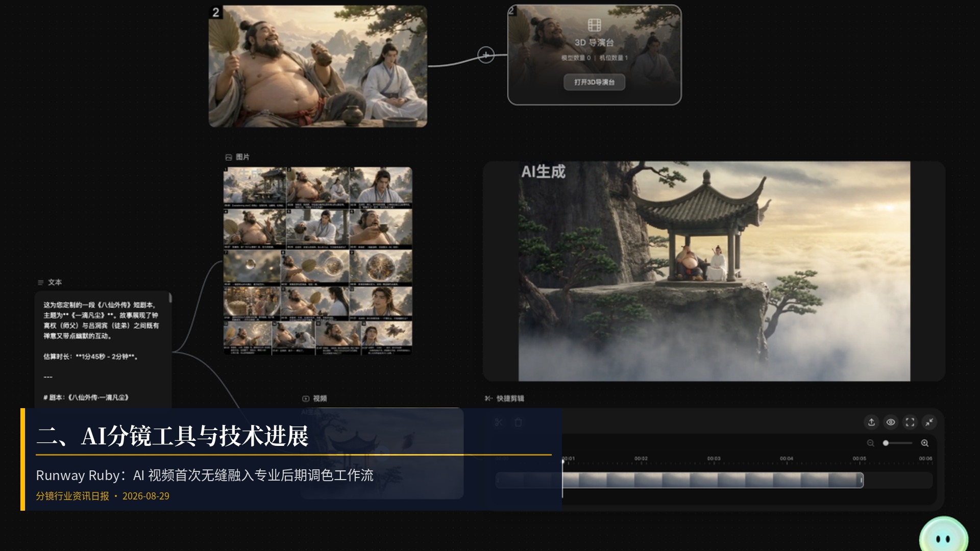Viewport: 980px width, 551px height.
Task: Zoom out the timeline with the minus magnifier
Action: click(x=871, y=443)
